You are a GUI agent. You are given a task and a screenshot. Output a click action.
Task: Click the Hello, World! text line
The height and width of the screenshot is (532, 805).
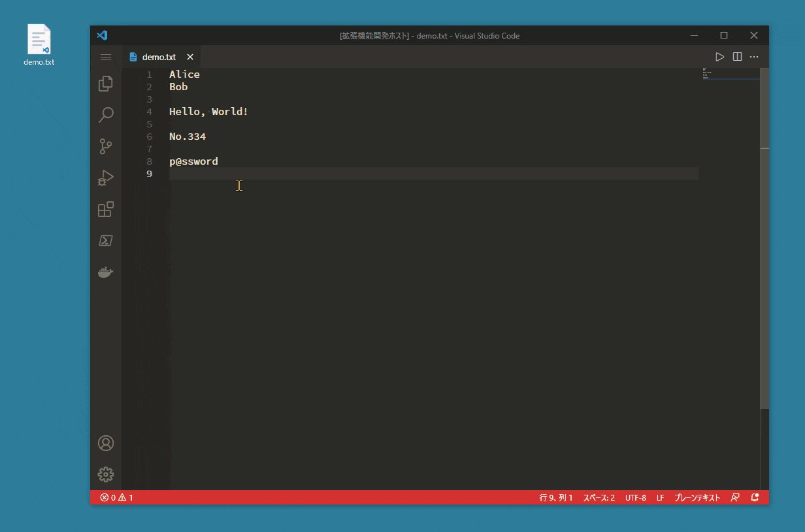pyautogui.click(x=208, y=112)
